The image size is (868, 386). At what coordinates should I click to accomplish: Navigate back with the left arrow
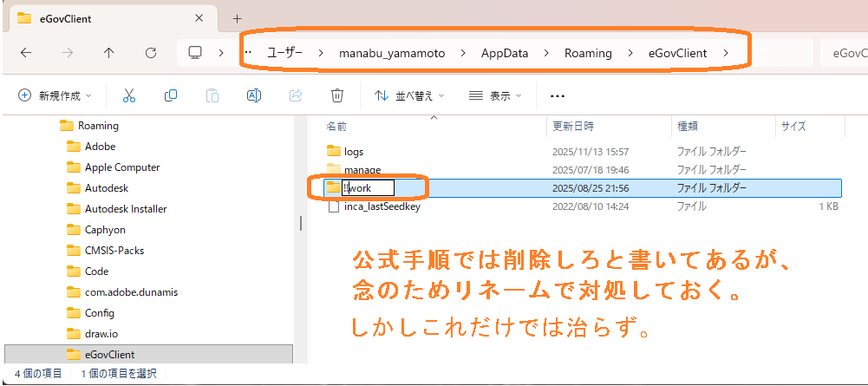coord(26,53)
